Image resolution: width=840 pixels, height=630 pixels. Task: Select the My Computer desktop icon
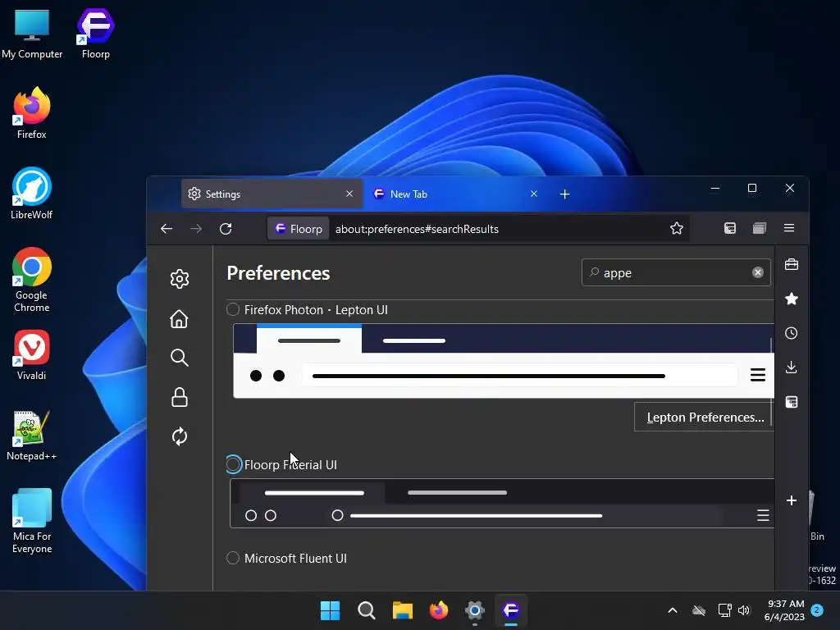(x=32, y=33)
